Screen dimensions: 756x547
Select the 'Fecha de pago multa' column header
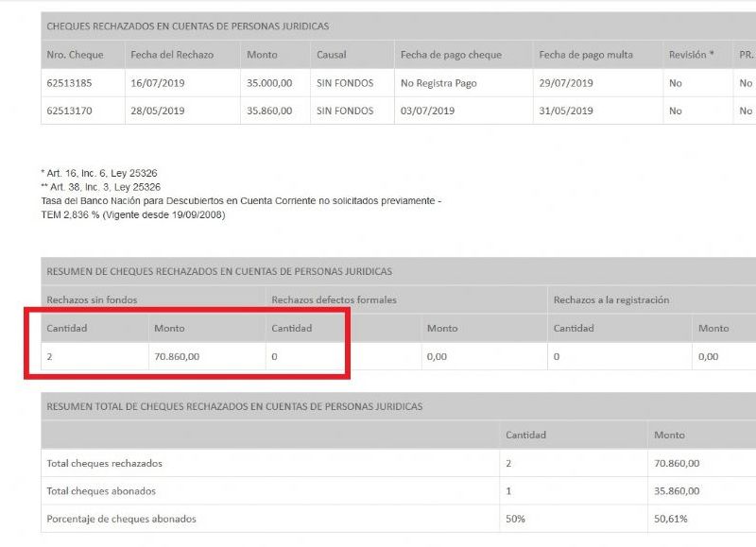pos(586,55)
